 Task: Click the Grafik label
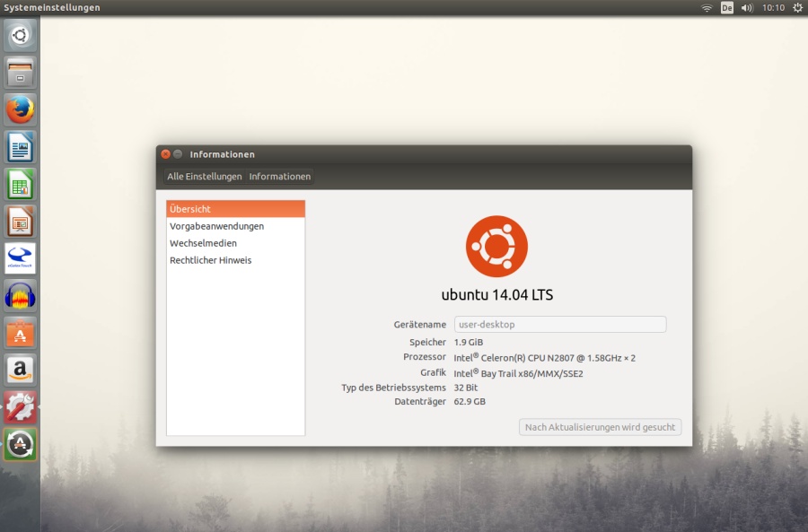click(433, 372)
